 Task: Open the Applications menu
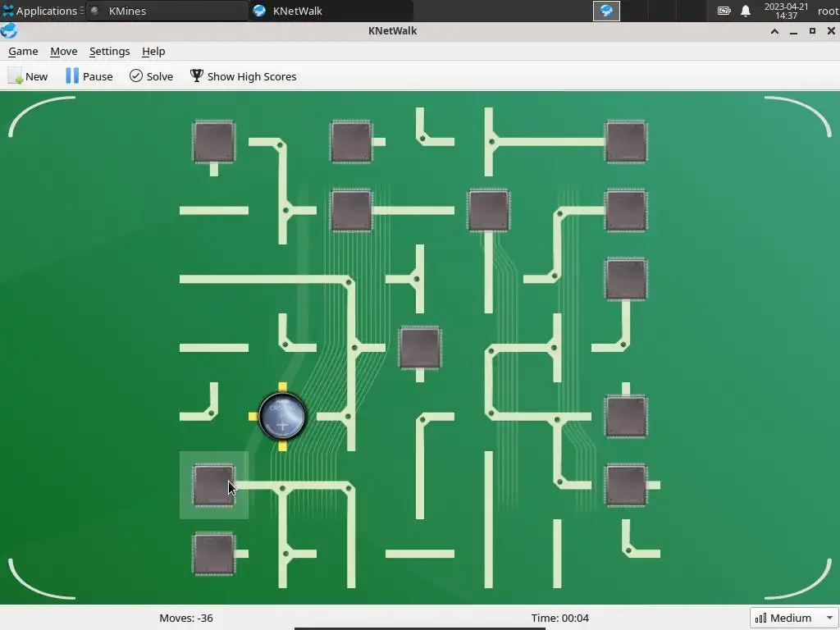click(x=43, y=11)
